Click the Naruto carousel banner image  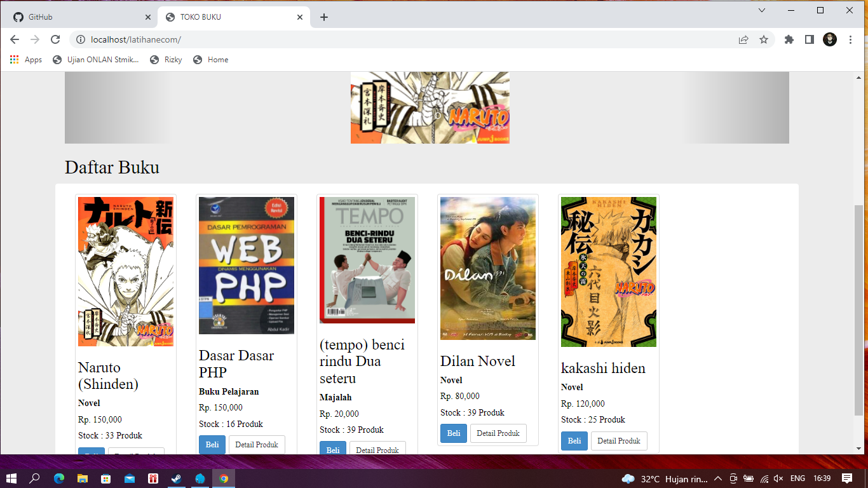pos(430,107)
